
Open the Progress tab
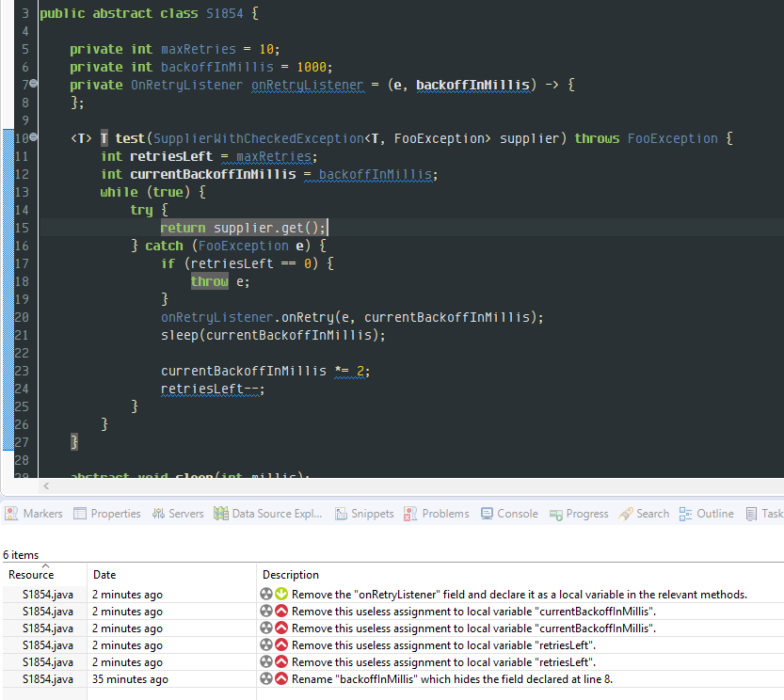(x=579, y=514)
